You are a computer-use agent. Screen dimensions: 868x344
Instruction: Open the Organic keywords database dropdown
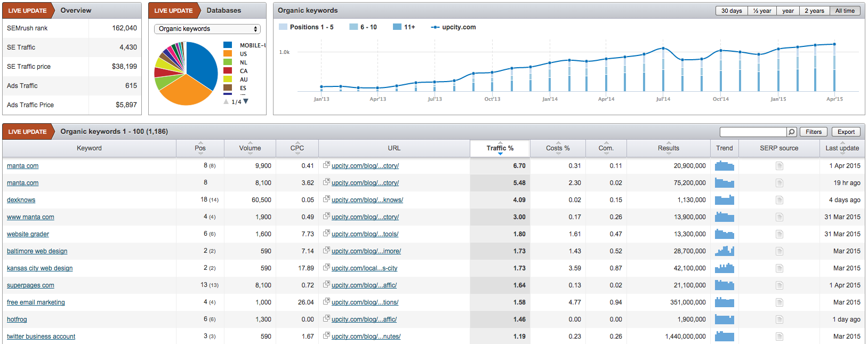pyautogui.click(x=207, y=29)
